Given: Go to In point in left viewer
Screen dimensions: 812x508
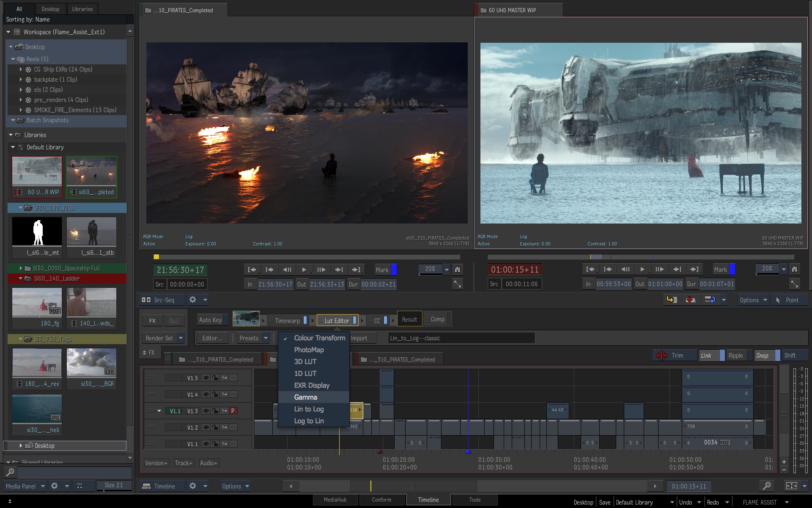Looking at the screenshot, I should [x=252, y=270].
